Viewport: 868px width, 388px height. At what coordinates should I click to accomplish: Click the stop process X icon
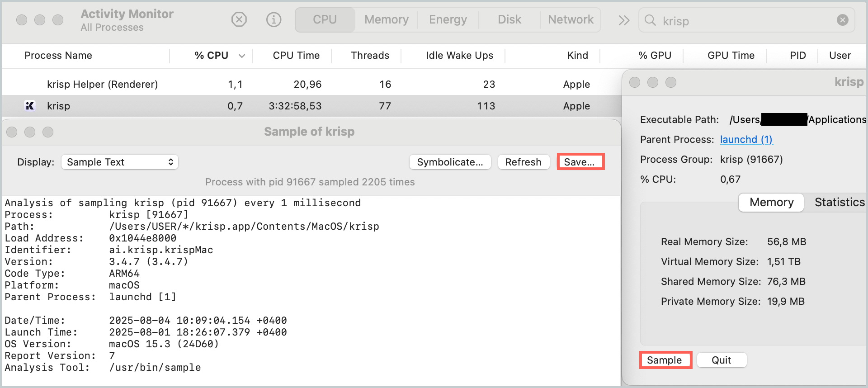[239, 20]
